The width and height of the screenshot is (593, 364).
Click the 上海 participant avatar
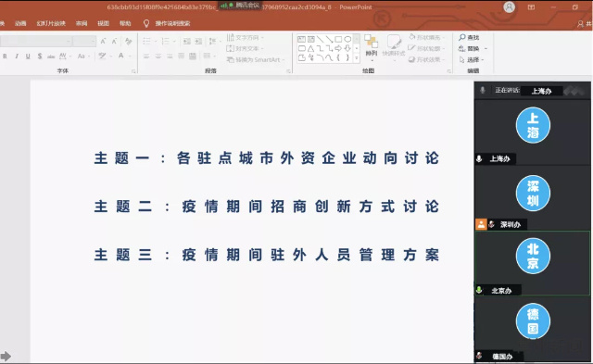click(x=533, y=125)
